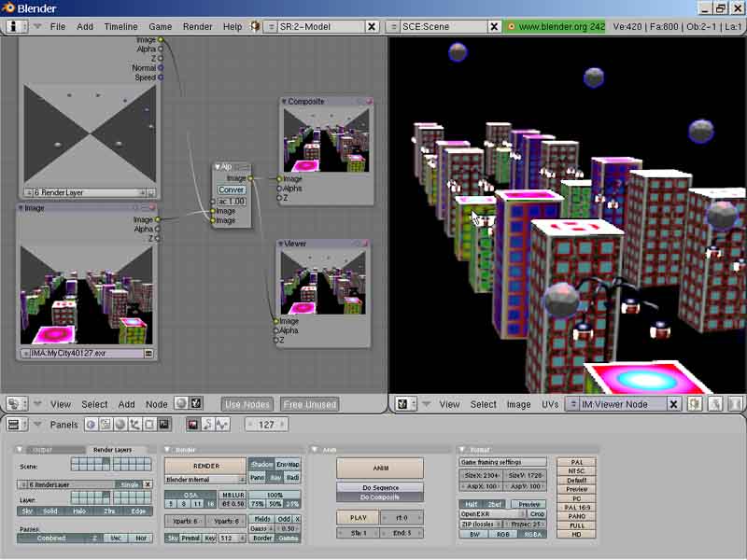Switch to the Render Layers tab

click(112, 450)
